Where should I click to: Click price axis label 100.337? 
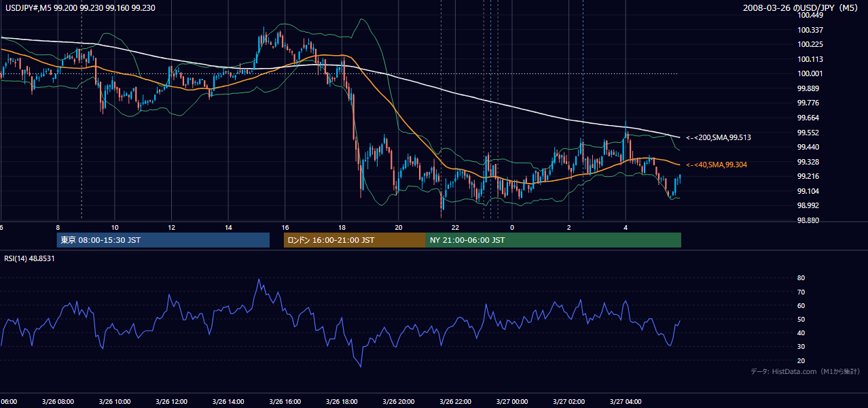[811, 30]
